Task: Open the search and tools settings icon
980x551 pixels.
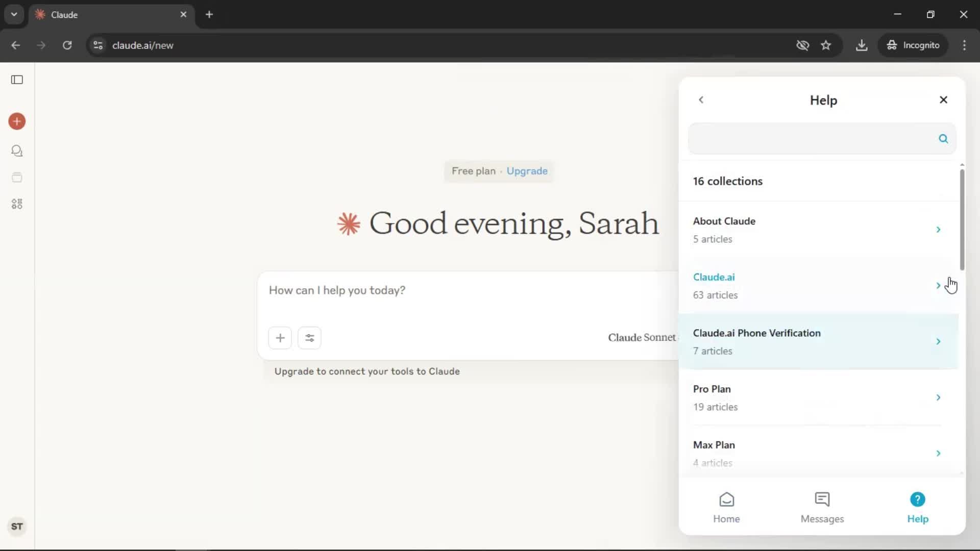Action: point(309,338)
